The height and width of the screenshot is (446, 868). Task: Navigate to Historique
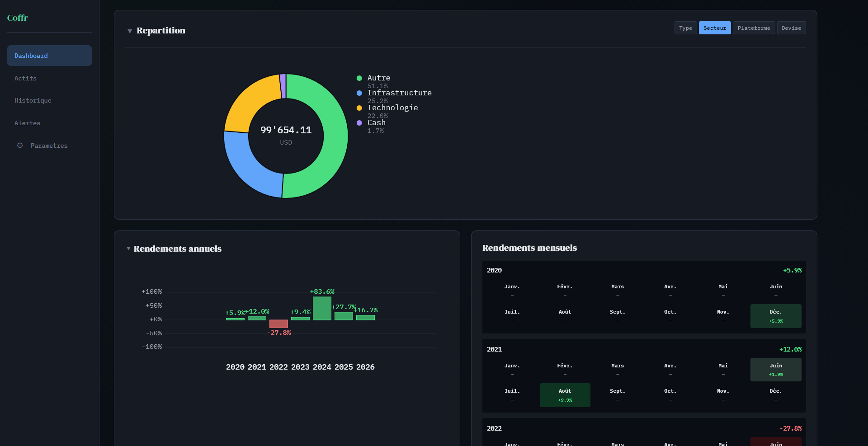point(33,100)
